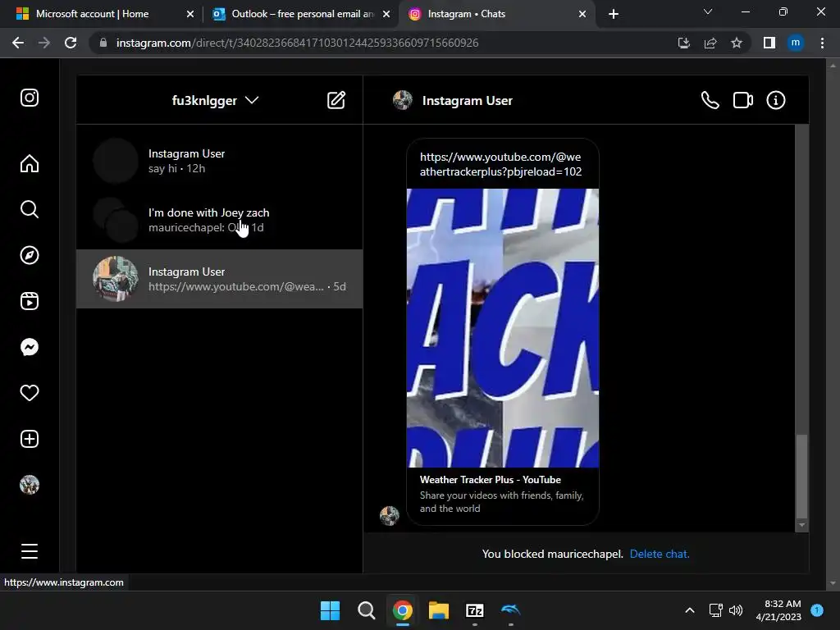Screen dimensions: 840x630
Task: Close the Outlook tab
Action: pyautogui.click(x=386, y=14)
